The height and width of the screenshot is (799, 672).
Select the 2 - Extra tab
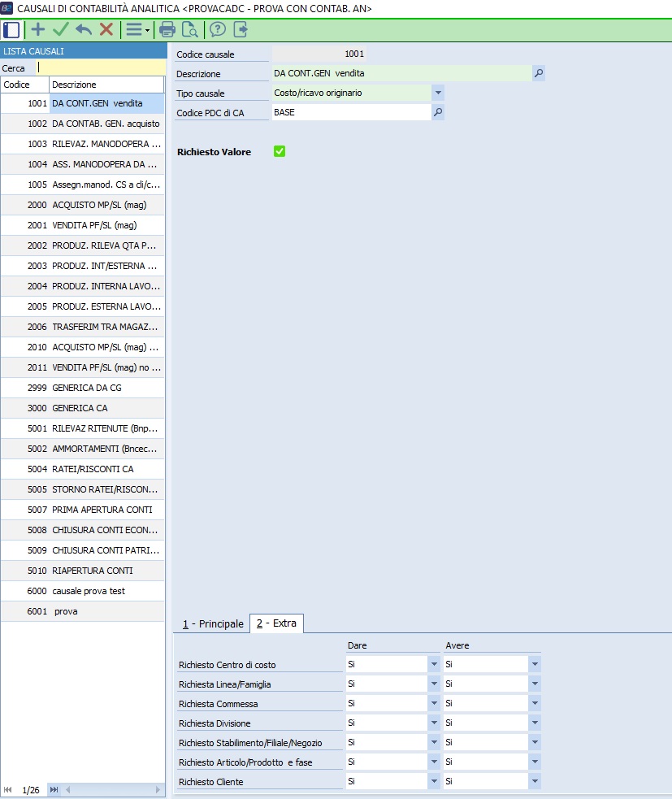(276, 623)
